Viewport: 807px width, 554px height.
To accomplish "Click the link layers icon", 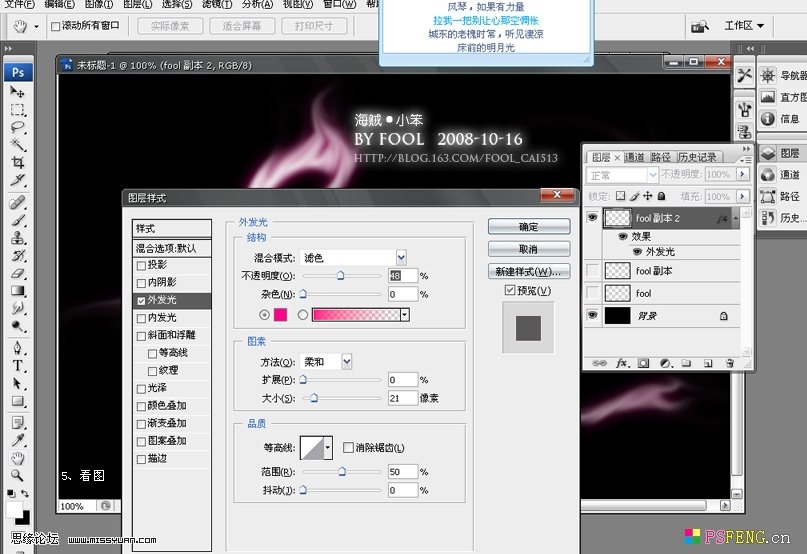I will point(599,363).
